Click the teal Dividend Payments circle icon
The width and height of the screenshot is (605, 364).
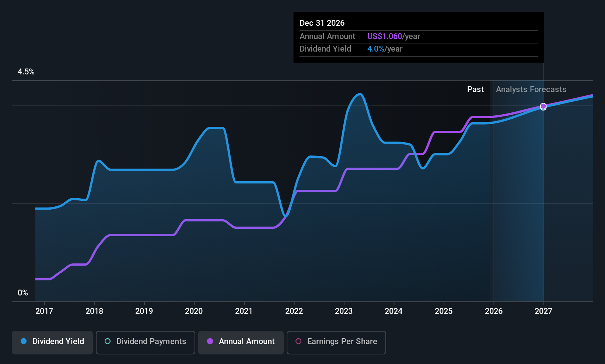[x=107, y=342]
